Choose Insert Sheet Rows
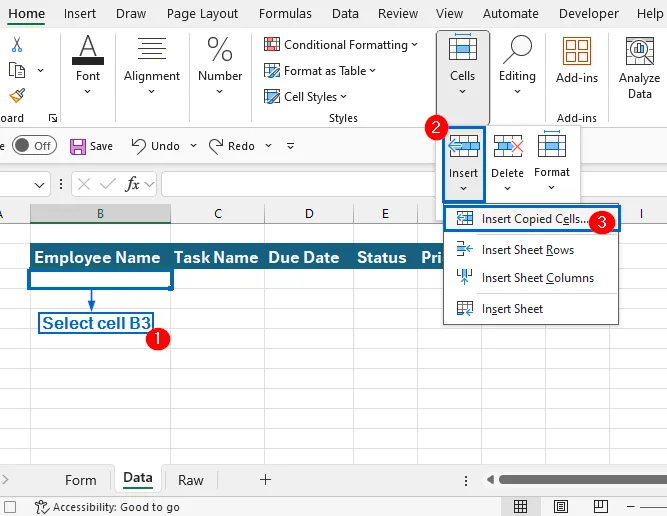 (x=531, y=250)
